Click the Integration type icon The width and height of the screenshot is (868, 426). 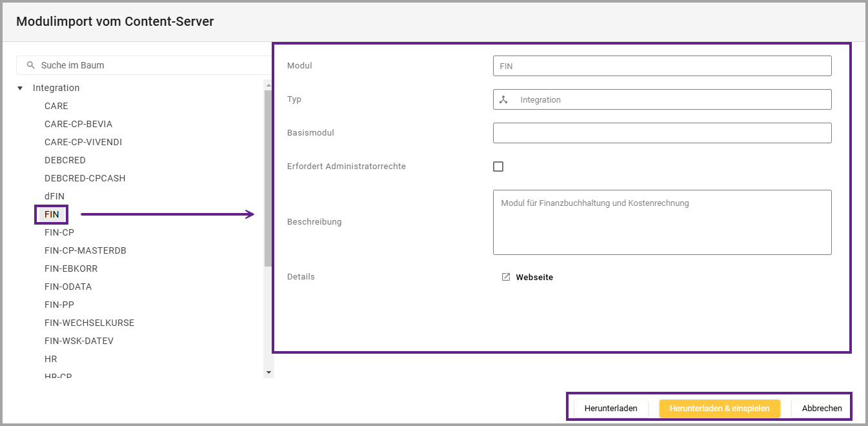coord(504,100)
